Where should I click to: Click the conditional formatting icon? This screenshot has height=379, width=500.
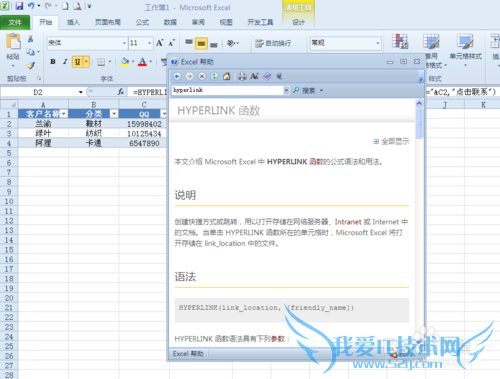(400, 41)
